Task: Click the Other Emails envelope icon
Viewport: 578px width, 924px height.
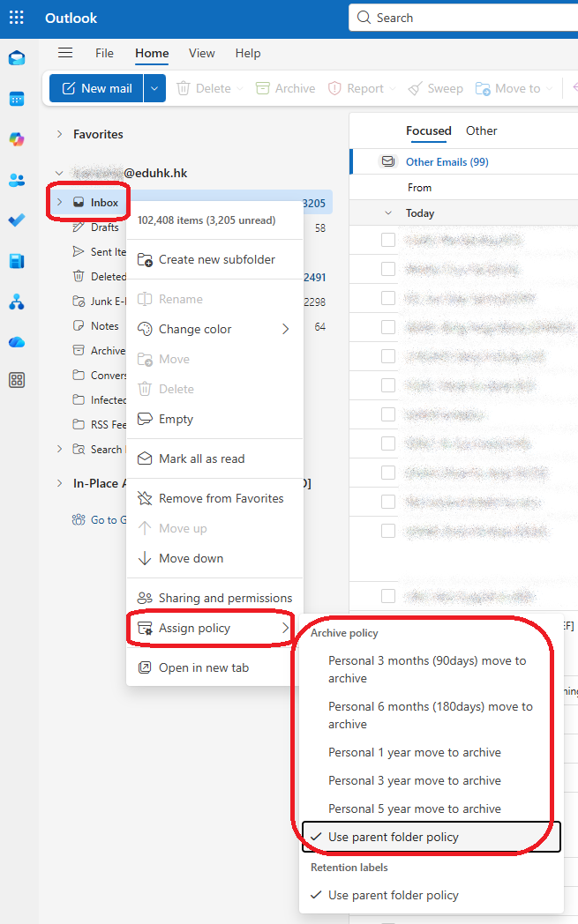Action: click(387, 161)
